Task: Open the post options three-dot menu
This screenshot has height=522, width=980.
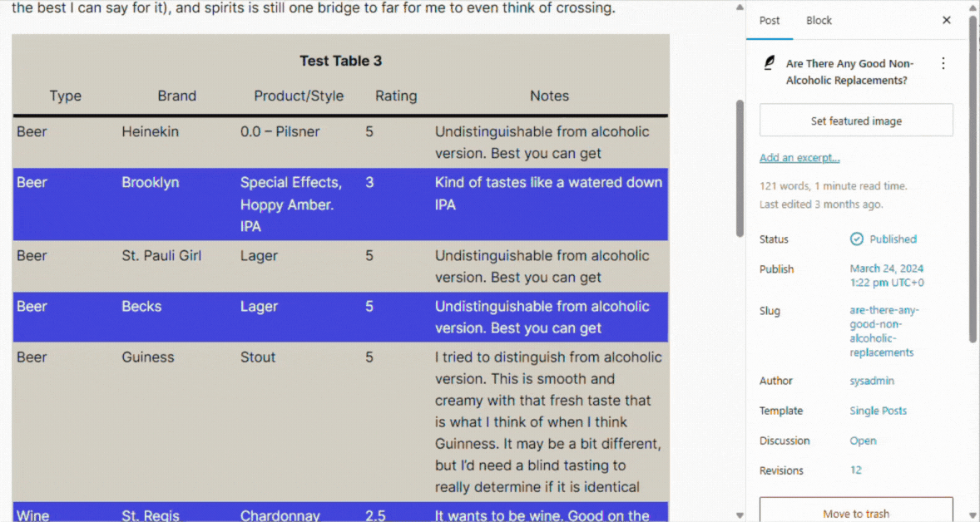Action: 943,63
